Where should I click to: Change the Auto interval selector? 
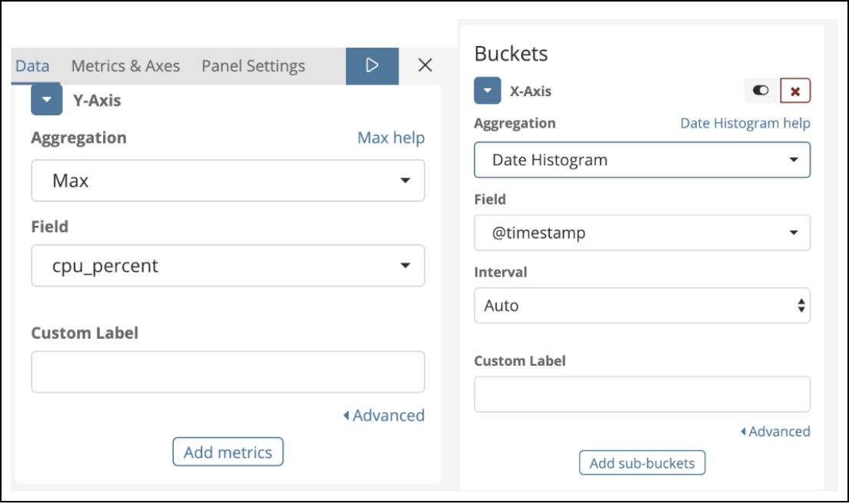(x=641, y=306)
